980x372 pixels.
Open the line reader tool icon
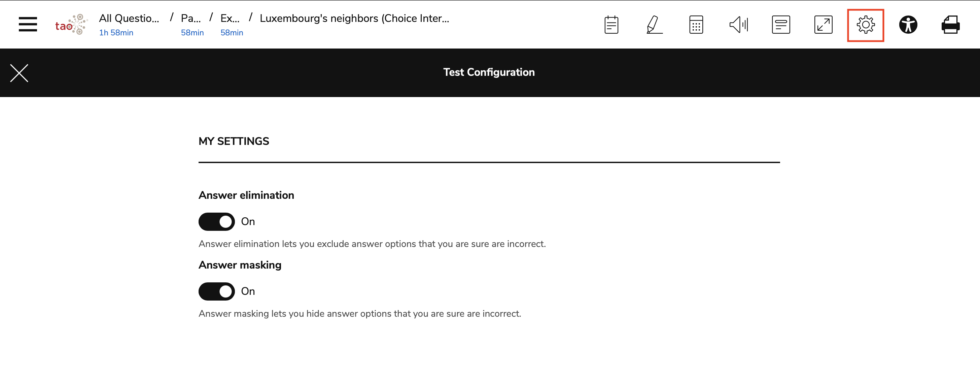[x=781, y=25]
